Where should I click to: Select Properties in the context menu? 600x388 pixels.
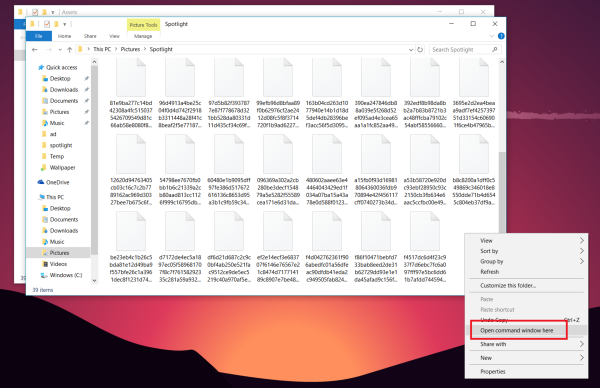click(493, 372)
